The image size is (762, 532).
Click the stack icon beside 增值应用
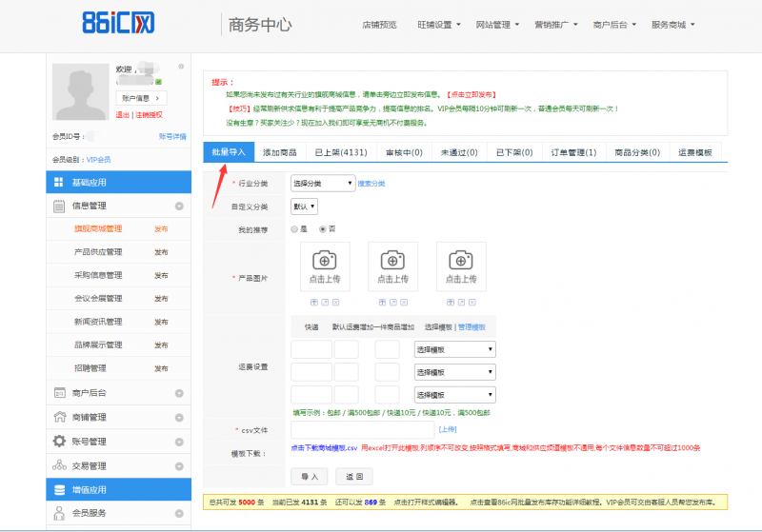(x=59, y=490)
